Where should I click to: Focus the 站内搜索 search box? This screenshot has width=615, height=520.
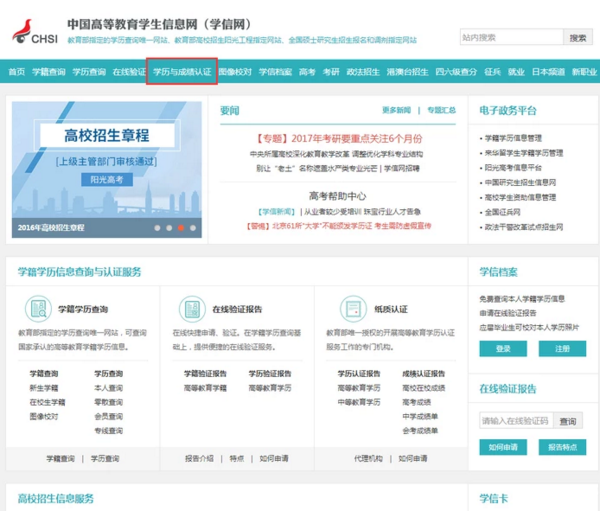(510, 37)
